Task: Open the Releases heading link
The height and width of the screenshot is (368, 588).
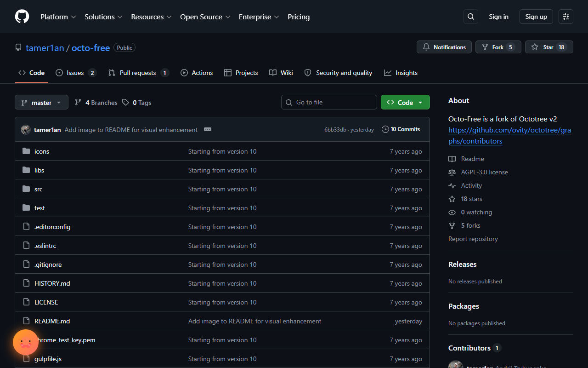Action: pos(463,264)
